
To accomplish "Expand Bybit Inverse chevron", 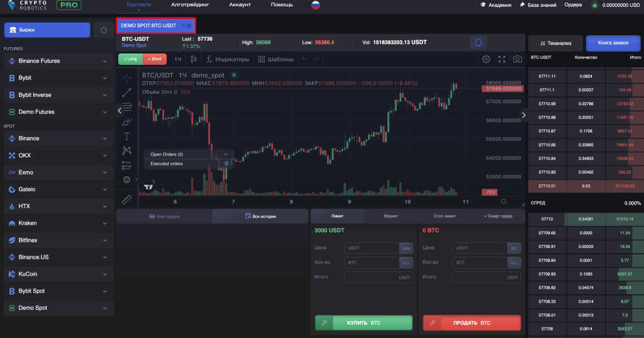I will (x=105, y=95).
